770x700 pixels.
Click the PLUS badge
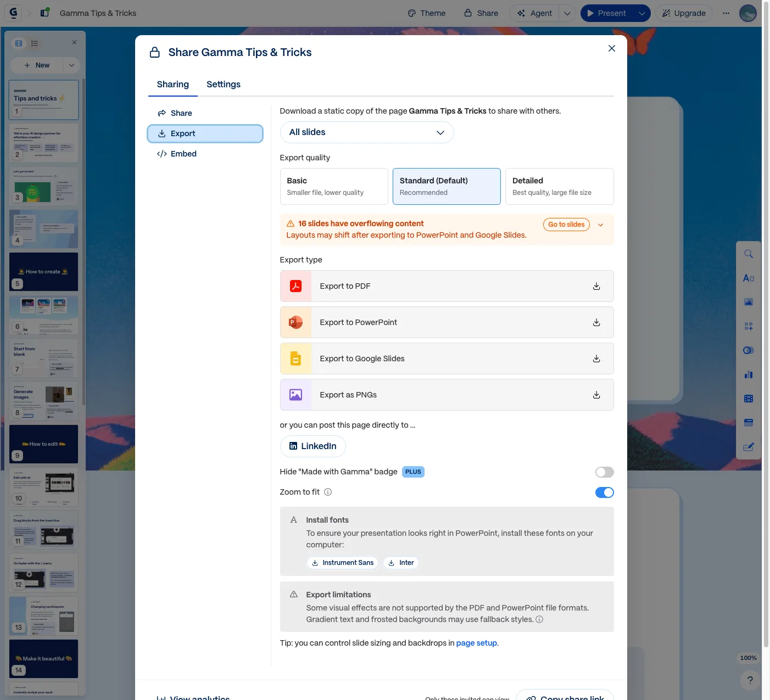413,472
